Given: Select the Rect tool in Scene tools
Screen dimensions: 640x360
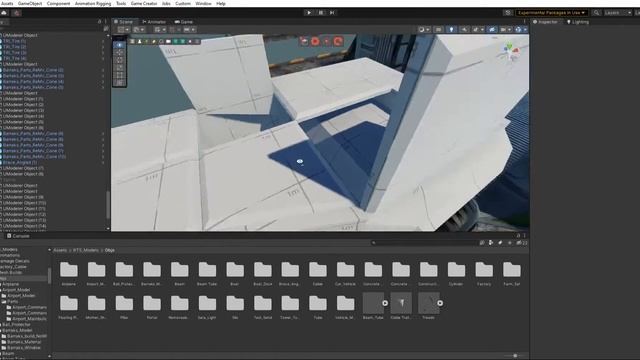Looking at the screenshot, I should click(x=119, y=75).
